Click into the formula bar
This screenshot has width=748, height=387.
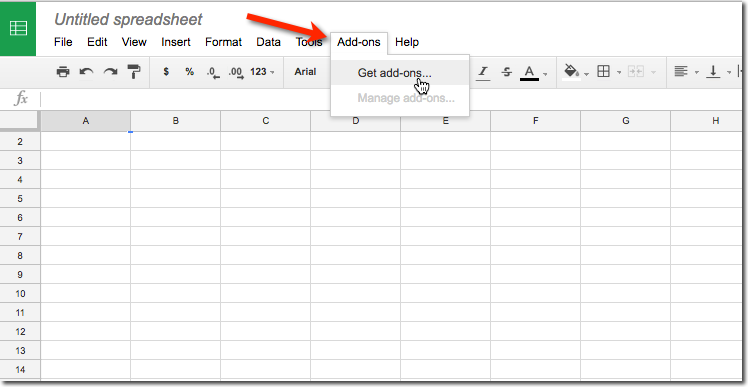coord(391,99)
